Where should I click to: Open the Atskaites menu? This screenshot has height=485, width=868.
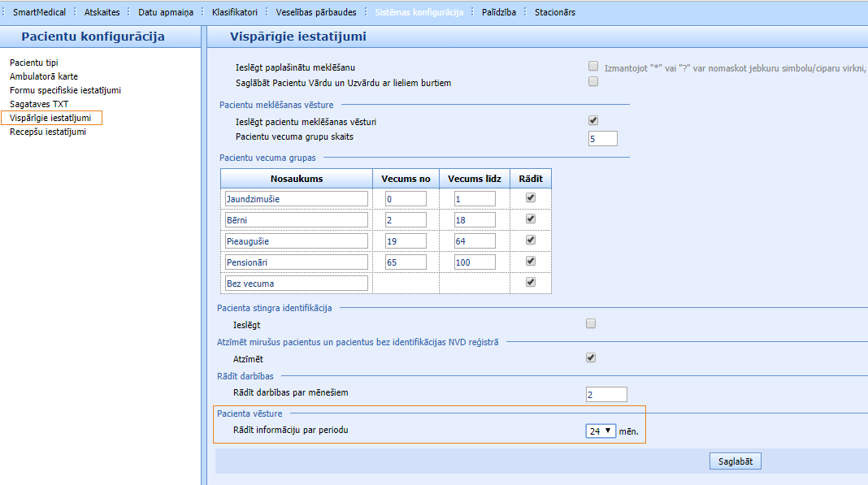tap(102, 12)
